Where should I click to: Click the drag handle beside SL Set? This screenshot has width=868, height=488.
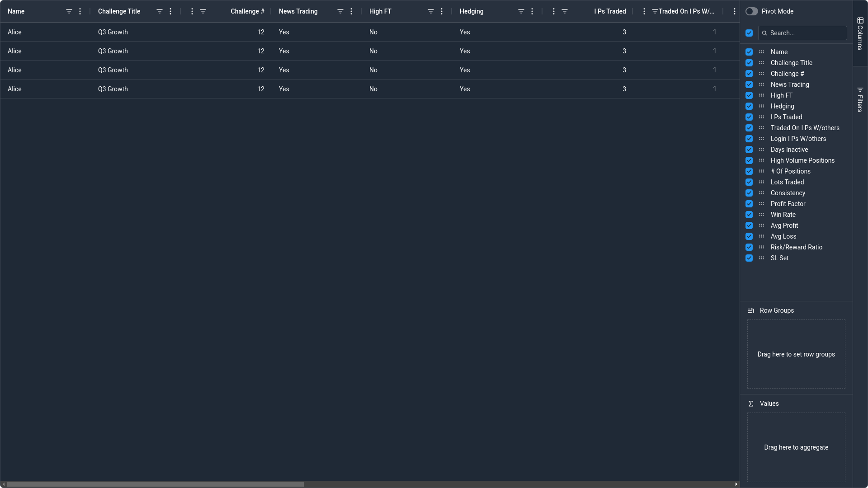[762, 258]
